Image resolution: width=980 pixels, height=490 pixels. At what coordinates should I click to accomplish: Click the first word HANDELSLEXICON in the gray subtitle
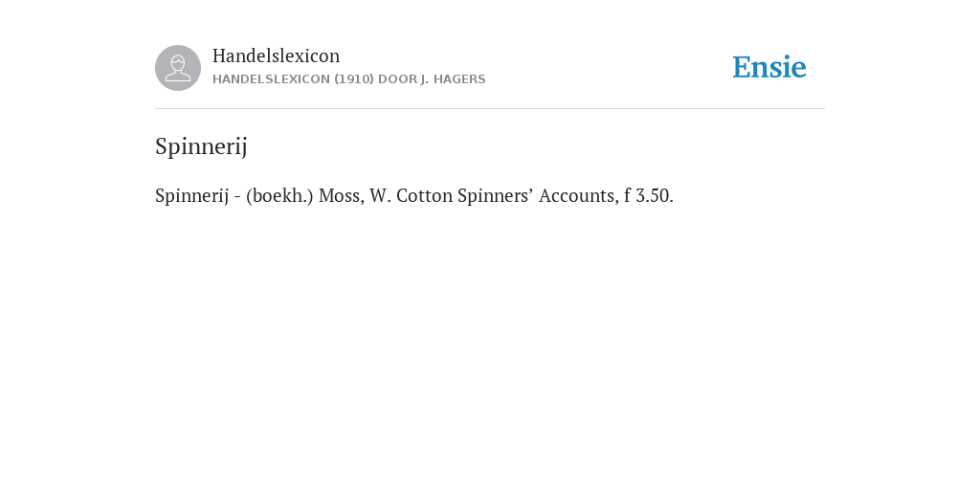(x=271, y=79)
